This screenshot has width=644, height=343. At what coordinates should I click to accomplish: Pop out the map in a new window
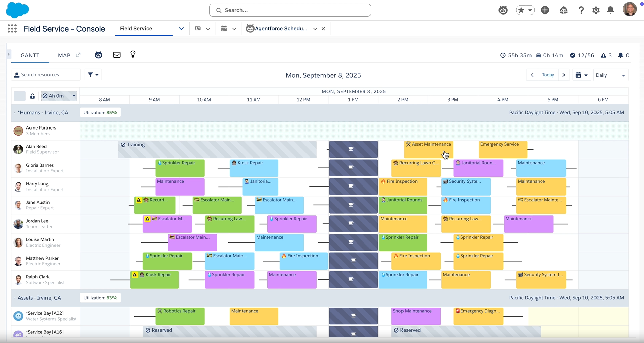[x=78, y=55]
